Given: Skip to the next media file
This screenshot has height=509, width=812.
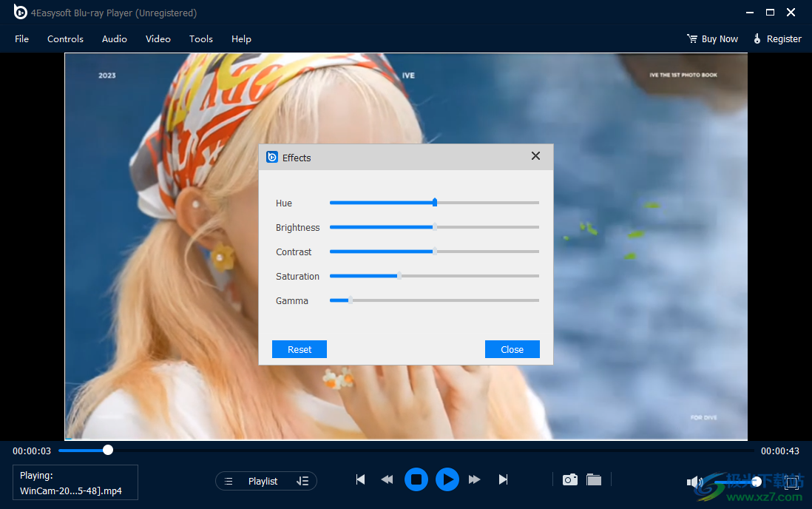Looking at the screenshot, I should [503, 479].
